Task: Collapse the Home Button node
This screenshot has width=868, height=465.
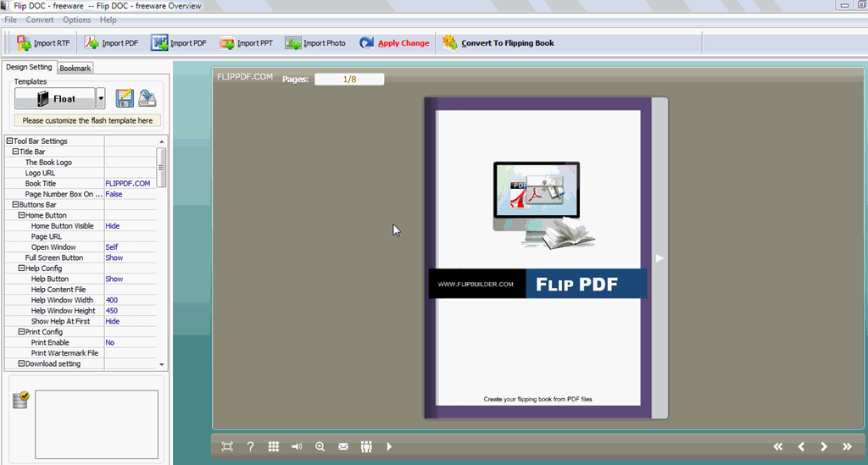Action: 21,215
